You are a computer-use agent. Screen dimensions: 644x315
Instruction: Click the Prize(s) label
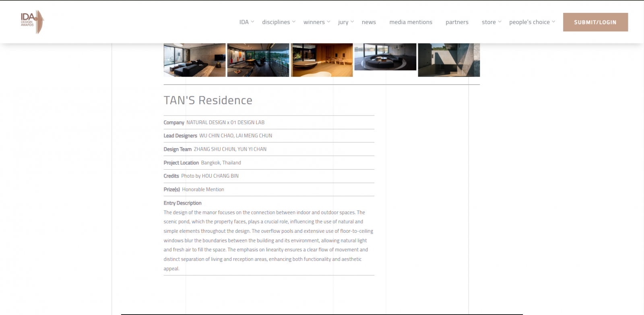[x=171, y=189]
